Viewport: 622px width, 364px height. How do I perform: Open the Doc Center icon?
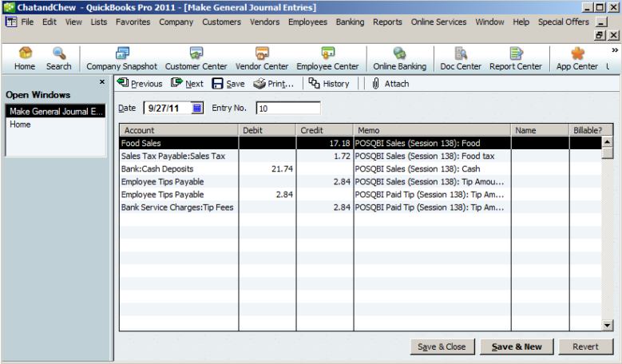[461, 53]
